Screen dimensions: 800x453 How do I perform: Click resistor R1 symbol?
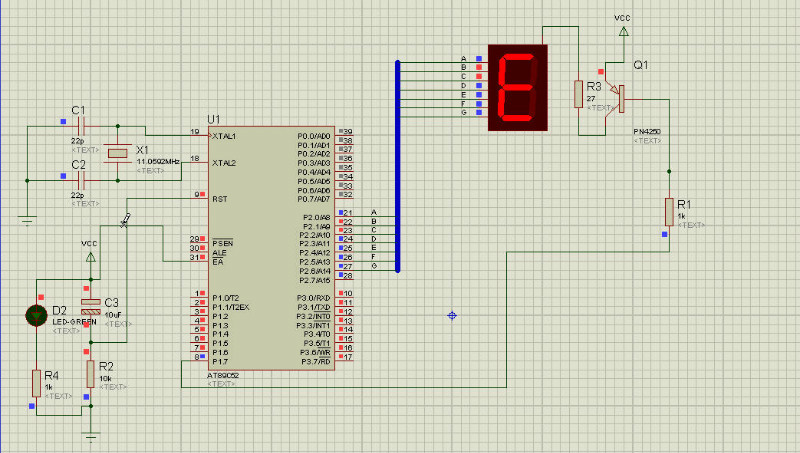click(x=669, y=212)
